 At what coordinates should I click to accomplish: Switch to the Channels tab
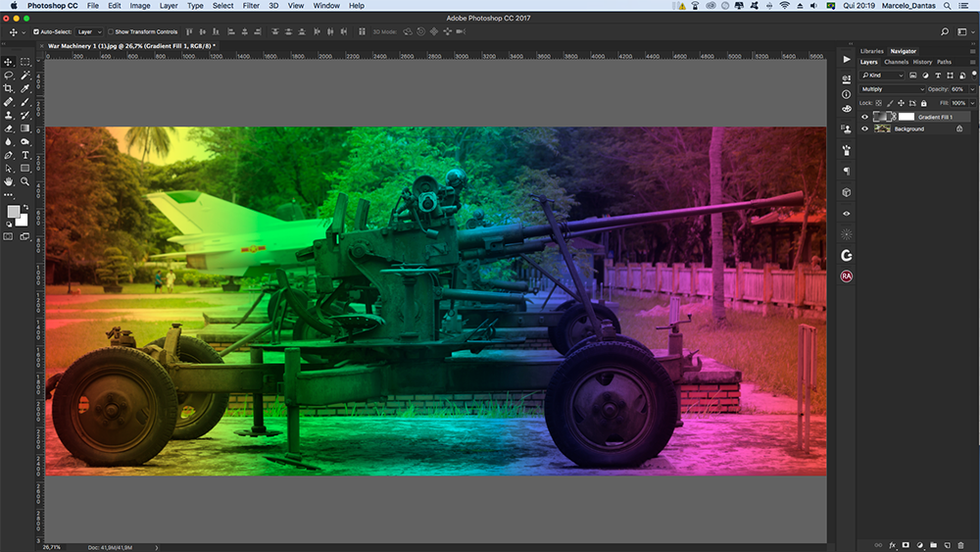pos(897,62)
